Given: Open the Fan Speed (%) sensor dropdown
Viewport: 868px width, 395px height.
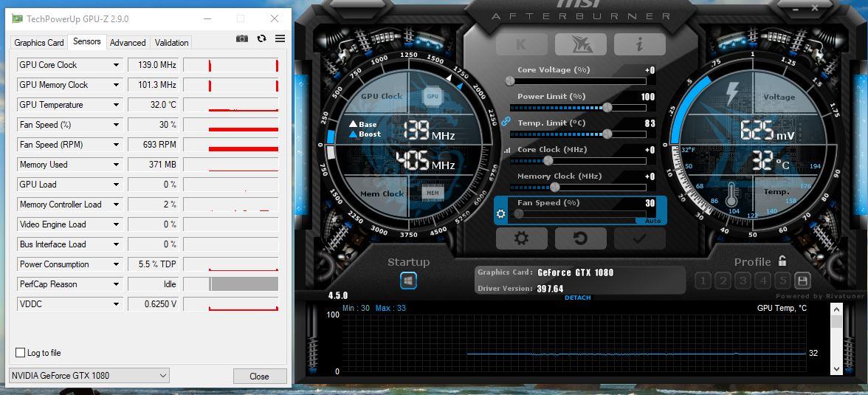Looking at the screenshot, I should click(x=117, y=125).
